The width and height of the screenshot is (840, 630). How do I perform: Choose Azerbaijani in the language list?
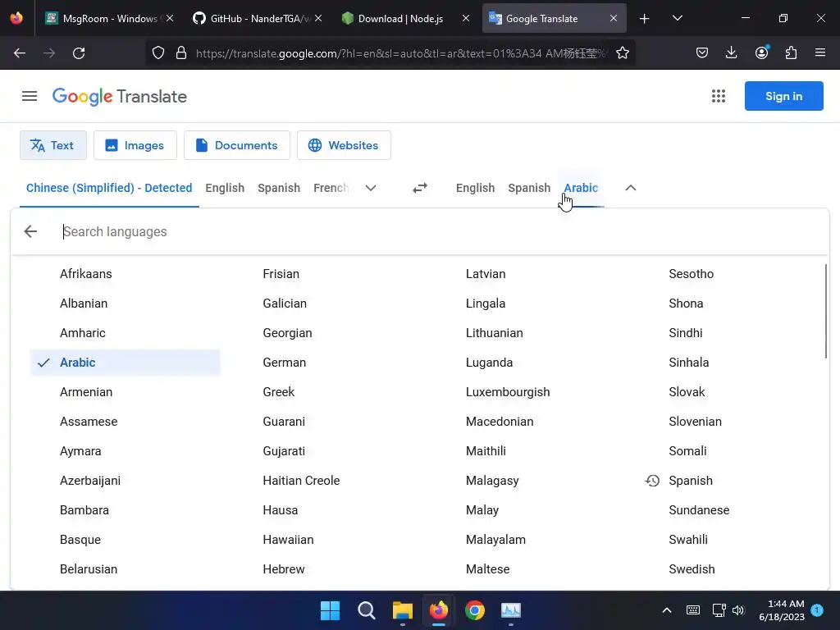(90, 481)
